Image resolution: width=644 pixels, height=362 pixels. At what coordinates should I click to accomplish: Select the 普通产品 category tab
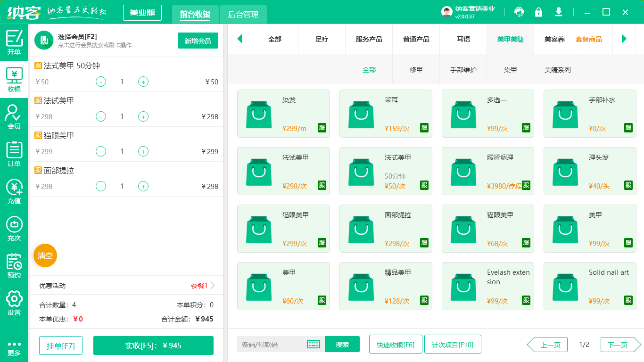click(416, 39)
